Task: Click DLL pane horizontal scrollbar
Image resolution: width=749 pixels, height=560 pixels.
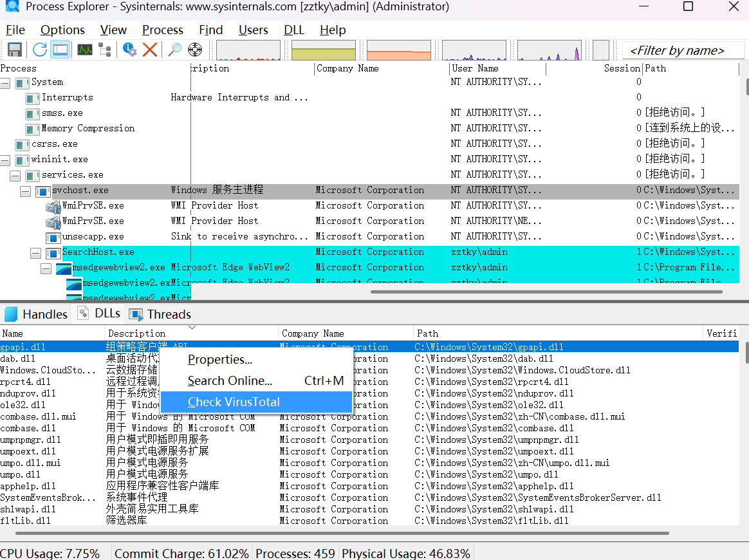Action: [x=342, y=533]
